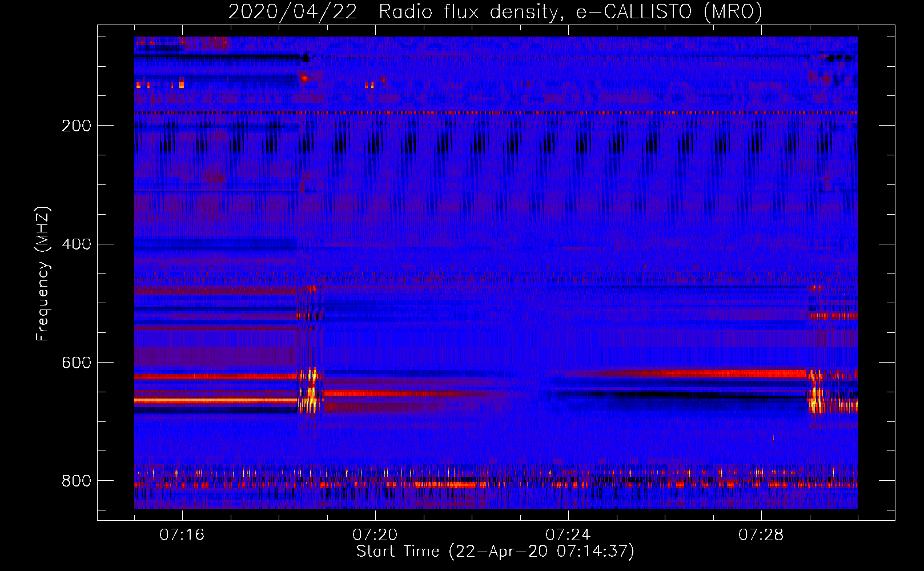Image resolution: width=924 pixels, height=571 pixels.
Task: Click the plot title '2020/04/22 Radio flux density'
Action: tap(495, 11)
